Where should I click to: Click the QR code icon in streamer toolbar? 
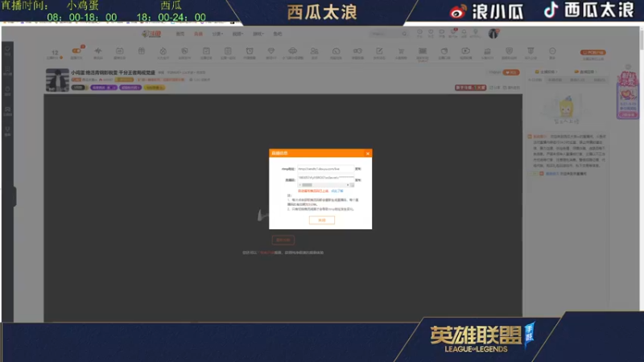pyautogui.click(x=422, y=52)
